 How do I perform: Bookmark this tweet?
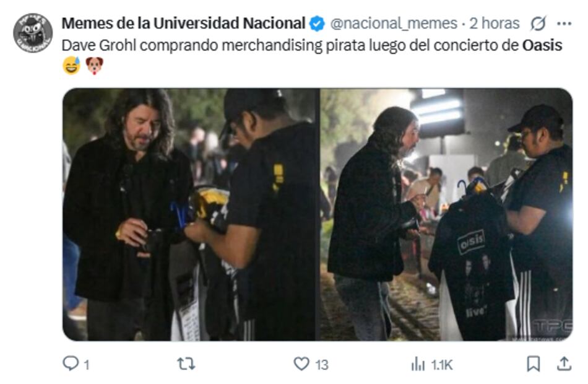pos(533,364)
